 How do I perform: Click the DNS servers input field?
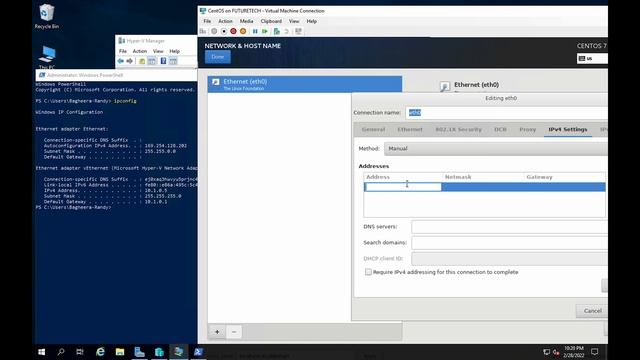pos(509,227)
